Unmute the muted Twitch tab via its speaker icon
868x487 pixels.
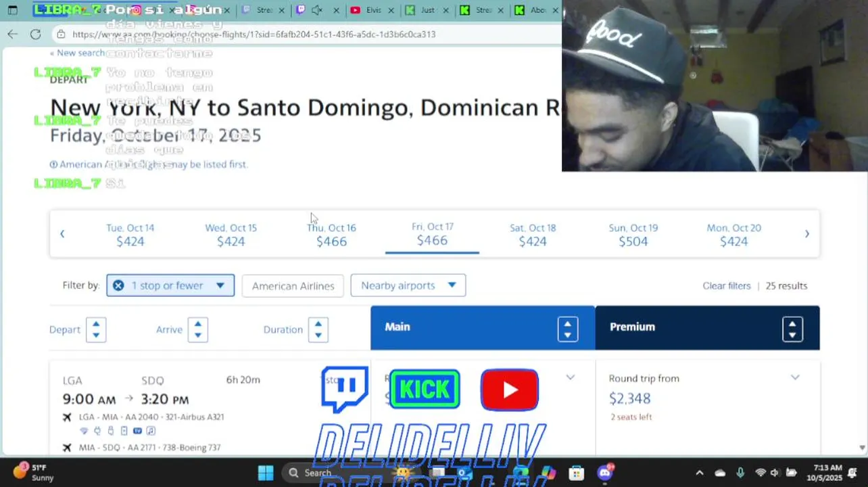[316, 10]
